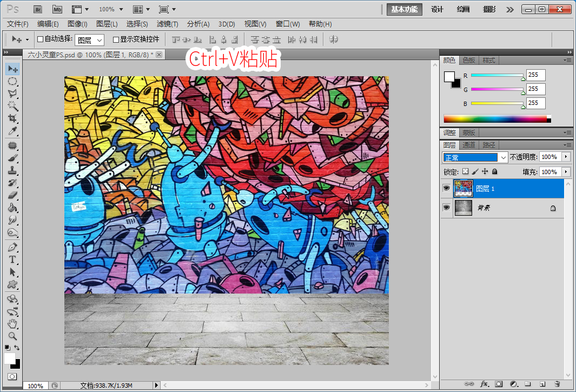
Task: Select the Path Selection tool
Action: pos(12,272)
